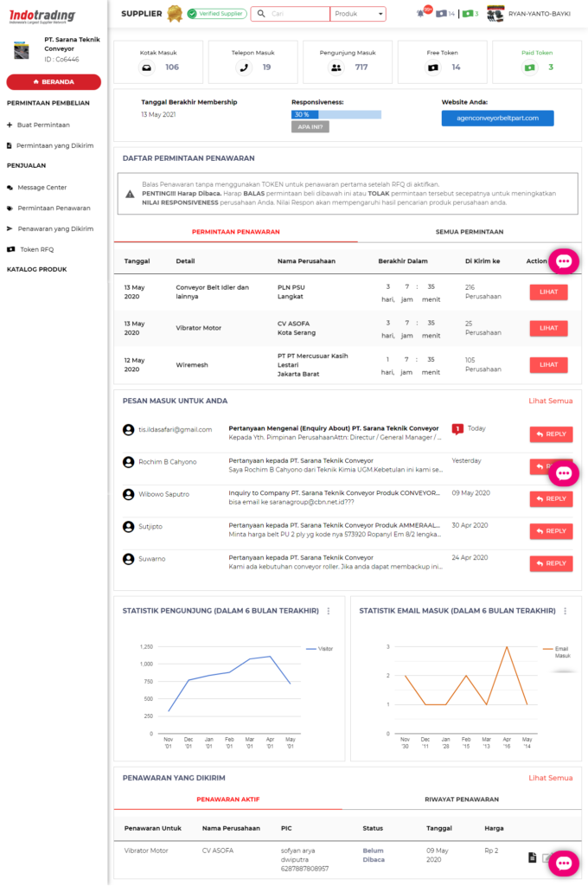Image resolution: width=588 pixels, height=886 pixels.
Task: Click Lihat for the Wiremesh request
Action: point(548,365)
